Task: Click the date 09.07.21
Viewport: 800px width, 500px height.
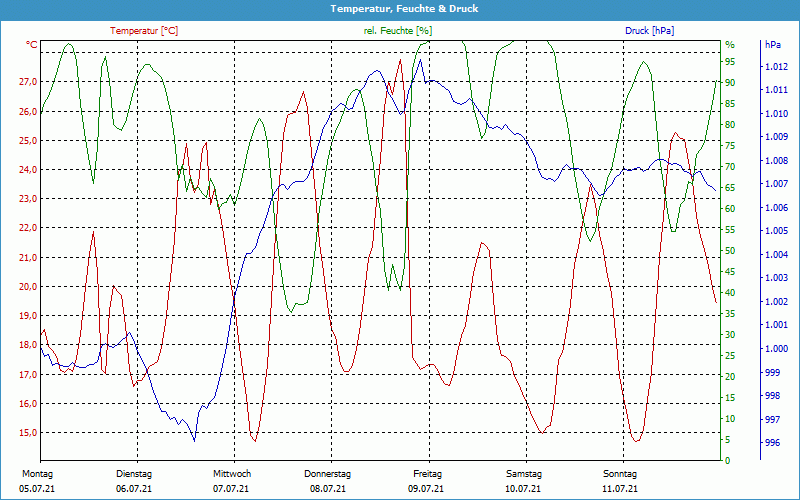Action: 426,489
